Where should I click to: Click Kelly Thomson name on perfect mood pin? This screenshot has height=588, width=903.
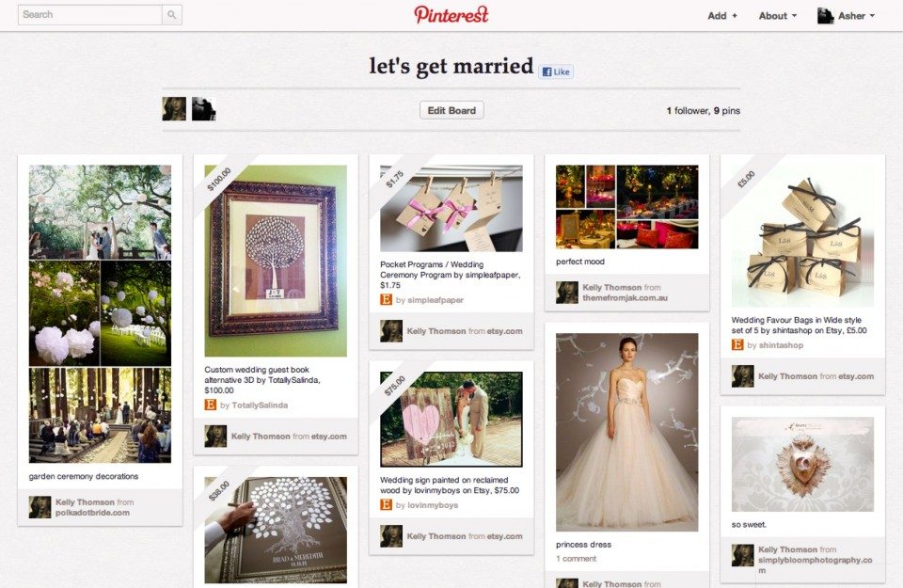point(611,287)
